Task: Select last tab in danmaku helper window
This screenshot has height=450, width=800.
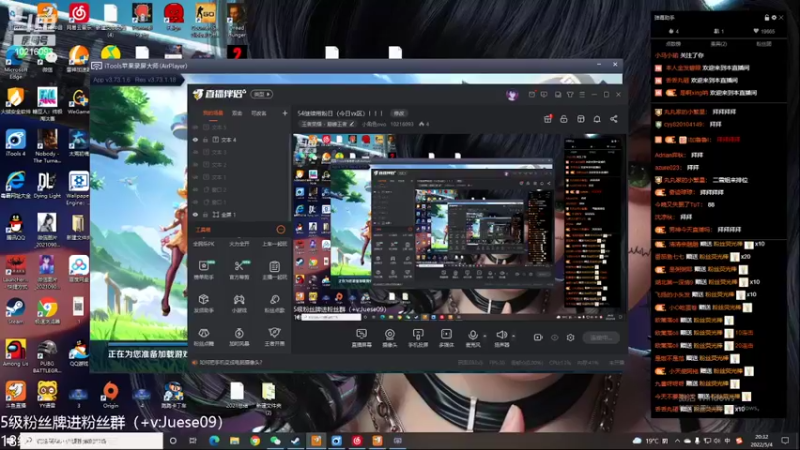Action: pyautogui.click(x=763, y=44)
